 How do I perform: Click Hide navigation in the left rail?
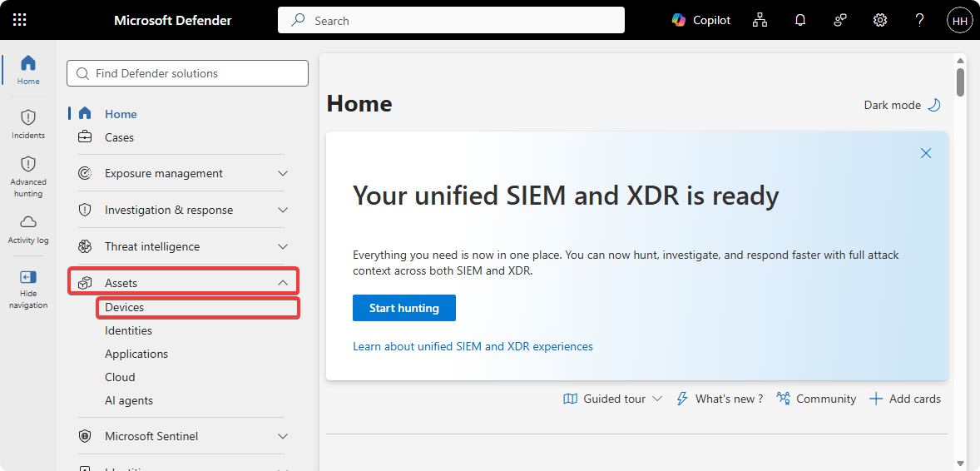28,289
